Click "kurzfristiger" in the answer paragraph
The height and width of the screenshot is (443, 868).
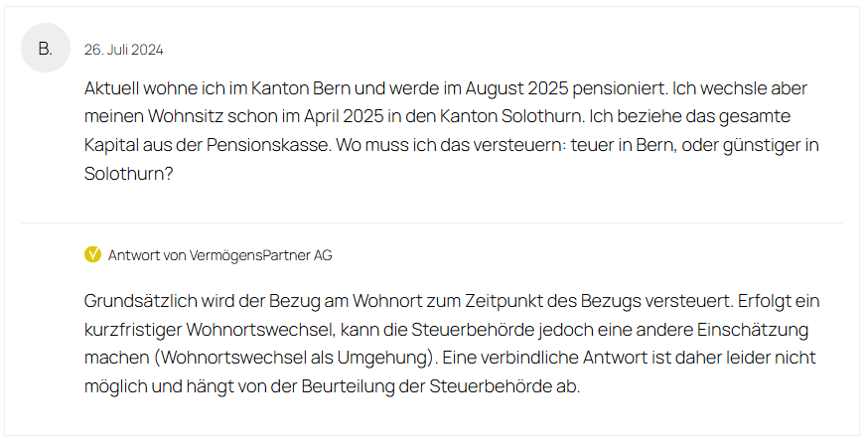pos(133,330)
